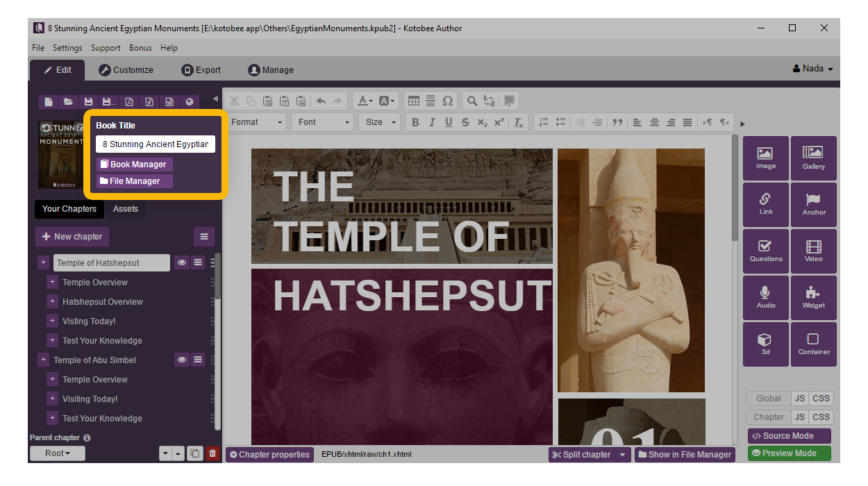Remove formatting with Tx icon
The height and width of the screenshot is (486, 868).
tap(519, 122)
